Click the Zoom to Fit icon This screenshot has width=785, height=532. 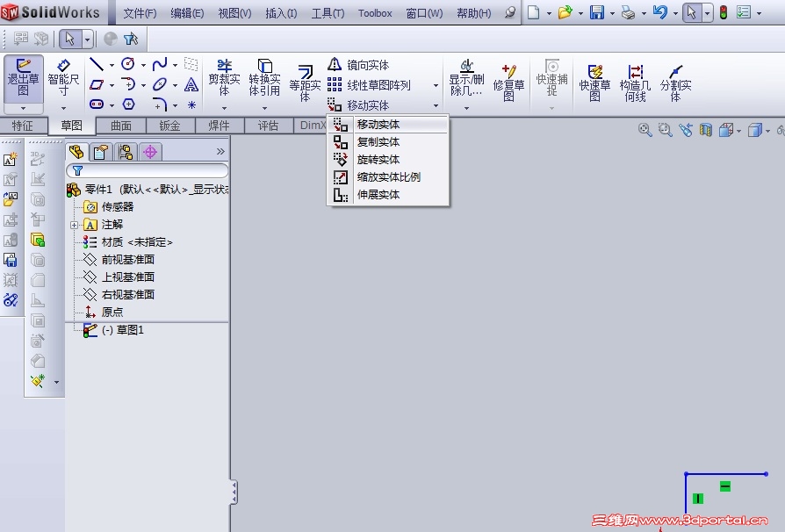coord(645,130)
